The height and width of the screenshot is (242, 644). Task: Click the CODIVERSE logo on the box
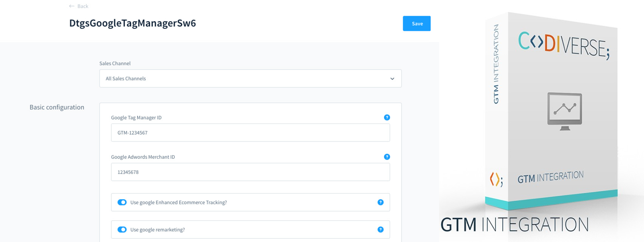(x=564, y=45)
